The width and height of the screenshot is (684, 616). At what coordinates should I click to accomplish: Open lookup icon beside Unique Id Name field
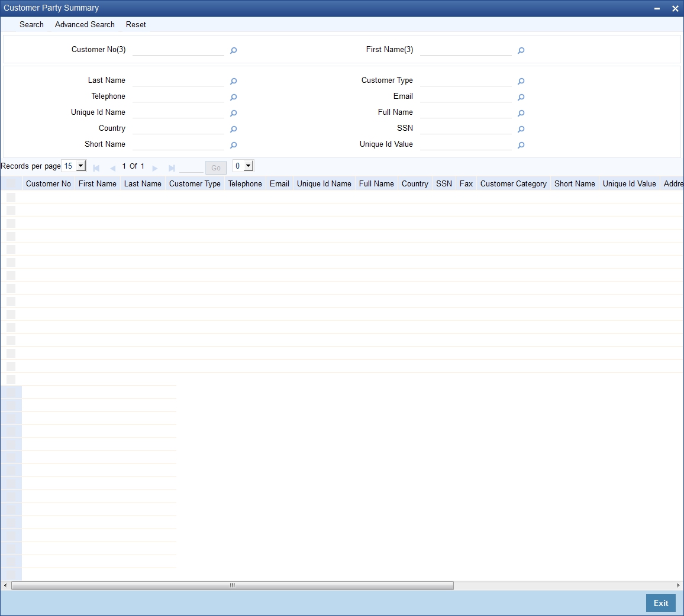click(x=233, y=114)
